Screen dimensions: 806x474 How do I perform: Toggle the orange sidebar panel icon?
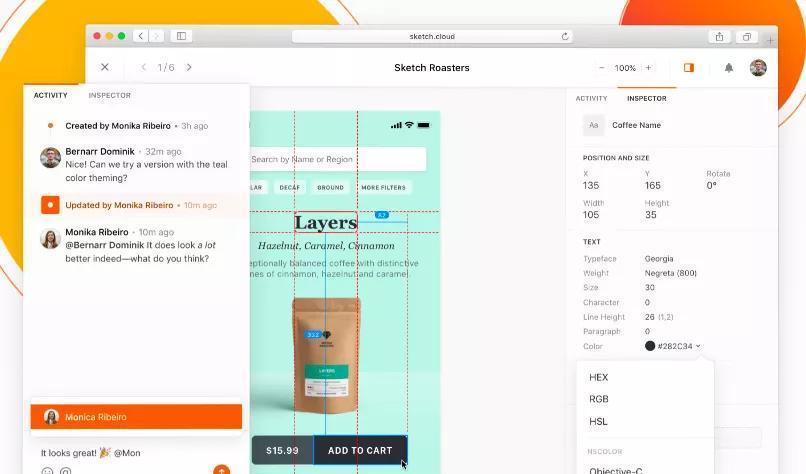[689, 68]
